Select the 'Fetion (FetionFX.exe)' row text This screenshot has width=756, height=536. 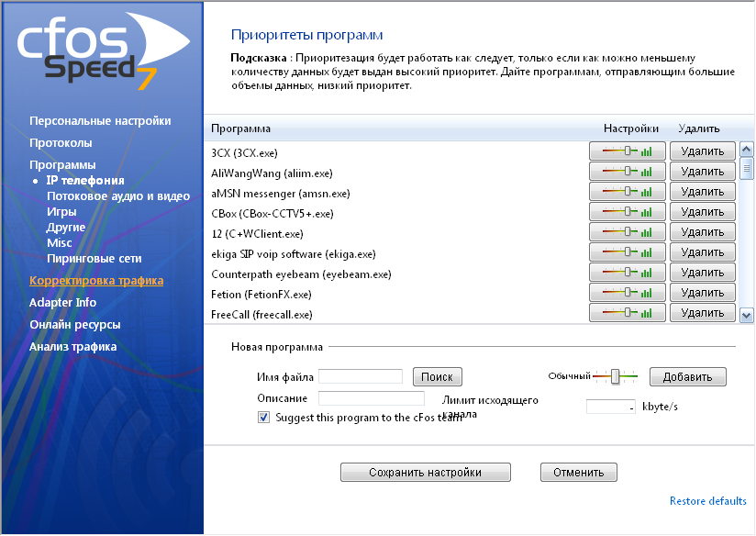tap(261, 295)
